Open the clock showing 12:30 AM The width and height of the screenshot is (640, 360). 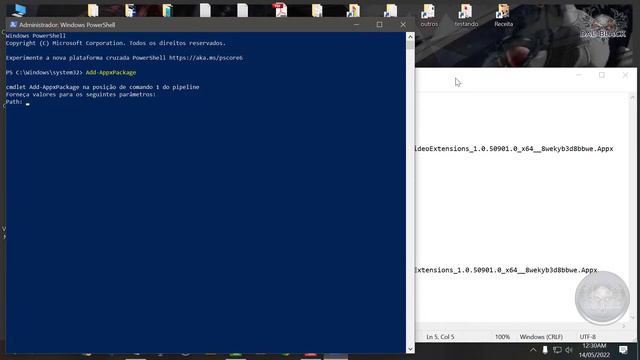pyautogui.click(x=594, y=350)
